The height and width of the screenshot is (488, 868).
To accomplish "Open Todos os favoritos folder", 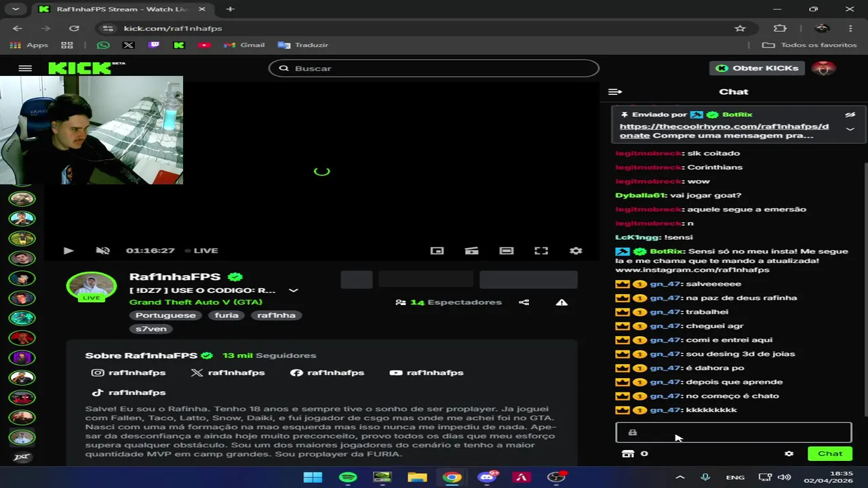I will coord(809,45).
